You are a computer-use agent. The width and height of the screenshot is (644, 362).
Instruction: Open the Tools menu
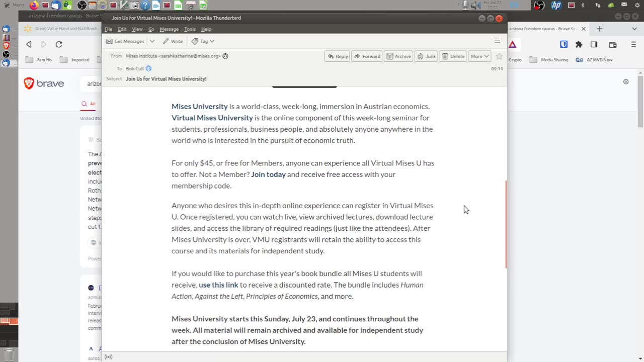tap(190, 29)
